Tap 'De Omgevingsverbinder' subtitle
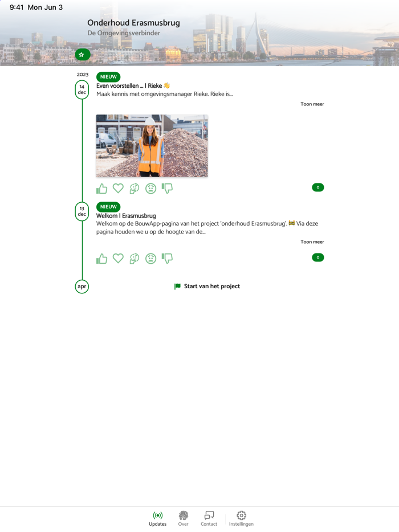Screen dimensions: 399x532 (x=124, y=33)
